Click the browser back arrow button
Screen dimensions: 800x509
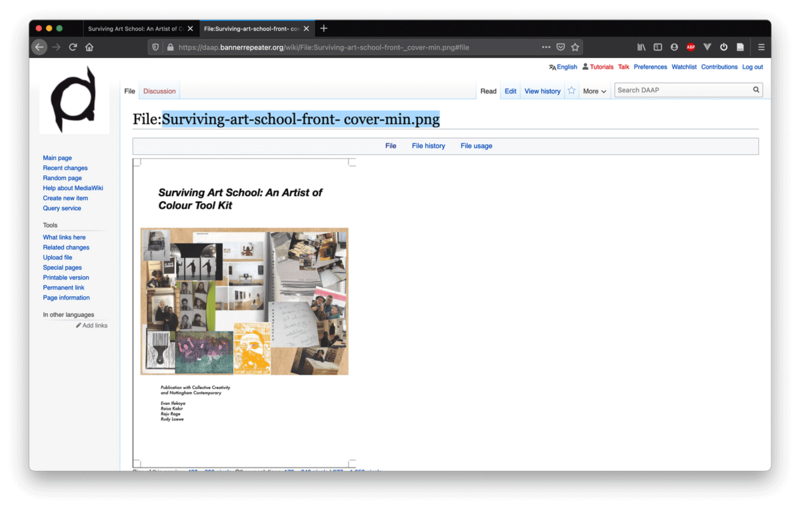40,47
